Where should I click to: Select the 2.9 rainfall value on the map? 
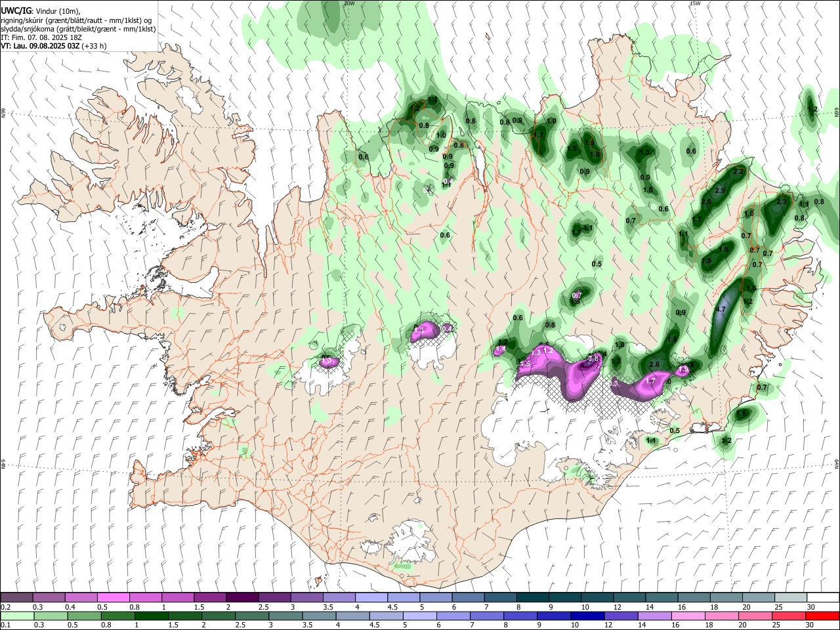720,190
